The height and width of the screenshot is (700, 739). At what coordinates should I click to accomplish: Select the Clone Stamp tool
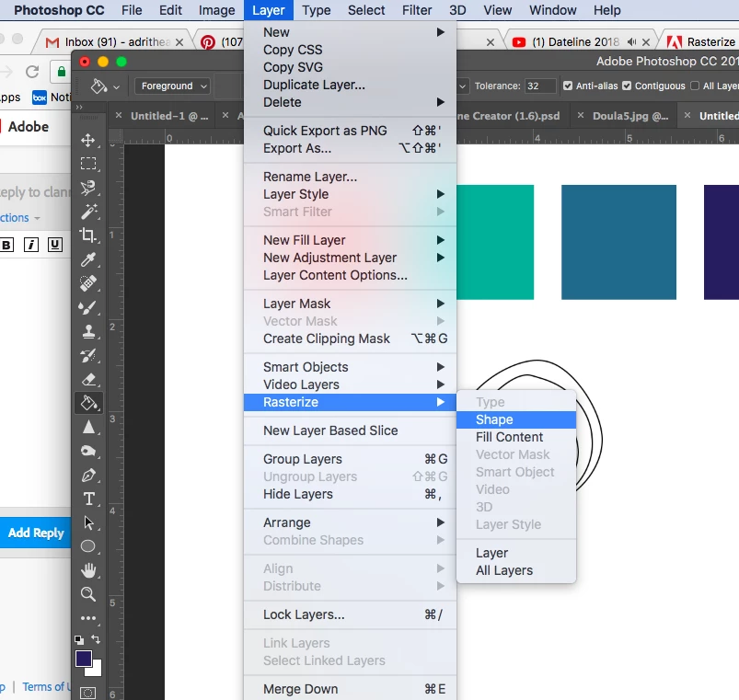pyautogui.click(x=88, y=331)
